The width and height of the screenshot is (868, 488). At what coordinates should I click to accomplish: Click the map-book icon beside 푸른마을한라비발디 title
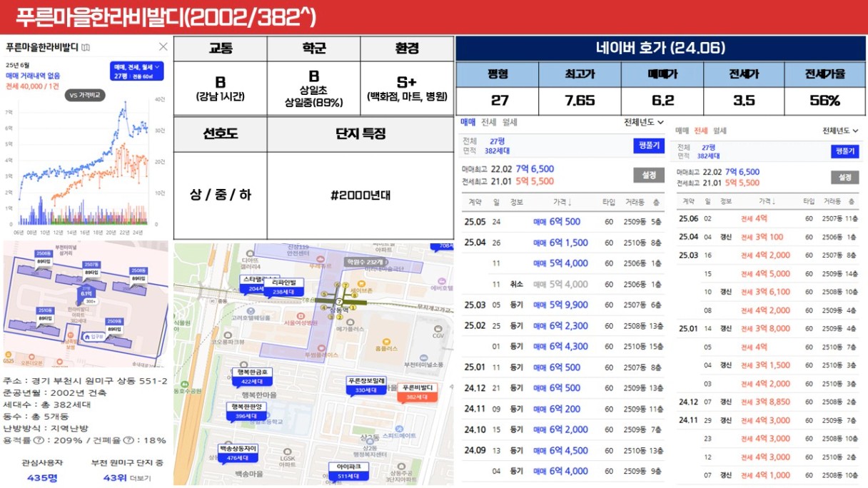[x=86, y=47]
